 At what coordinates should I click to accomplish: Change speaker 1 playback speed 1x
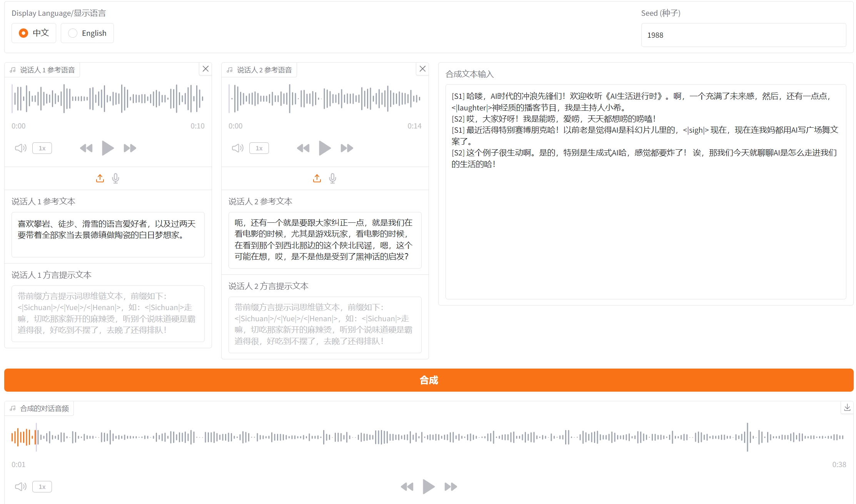pyautogui.click(x=42, y=148)
